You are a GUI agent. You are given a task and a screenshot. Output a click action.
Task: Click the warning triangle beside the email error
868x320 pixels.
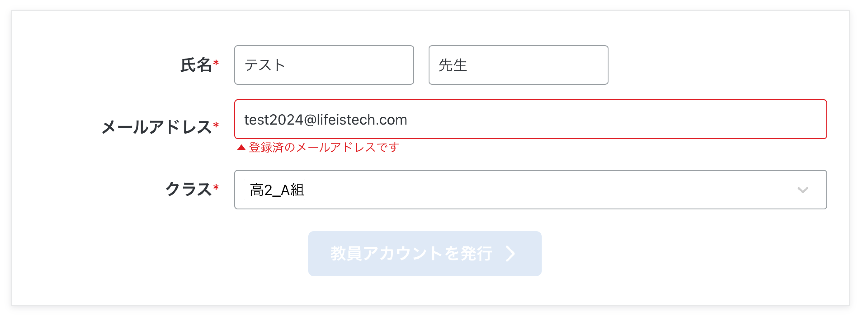(241, 147)
